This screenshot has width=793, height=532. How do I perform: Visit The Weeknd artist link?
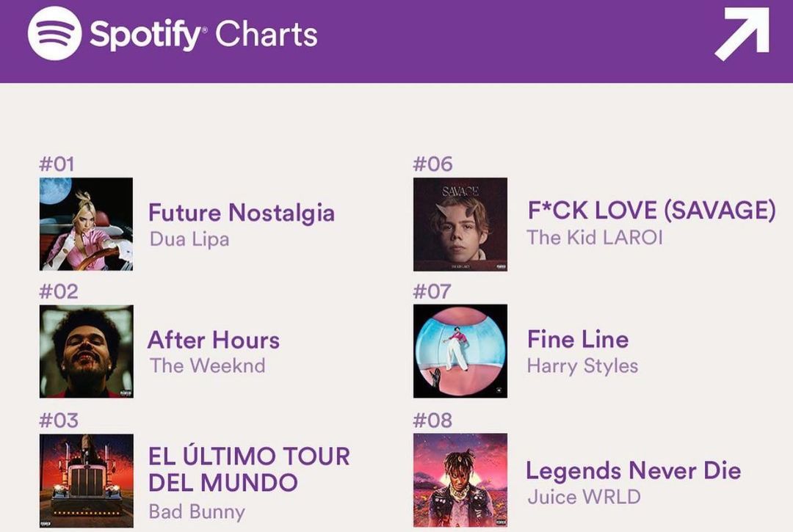click(x=208, y=365)
